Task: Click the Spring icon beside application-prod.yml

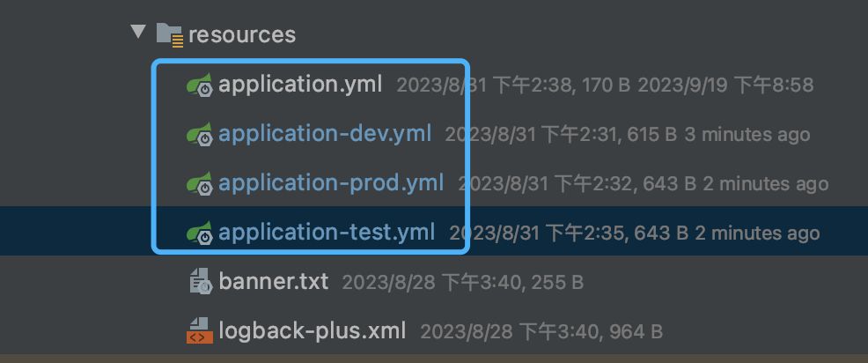Action: pyautogui.click(x=199, y=184)
